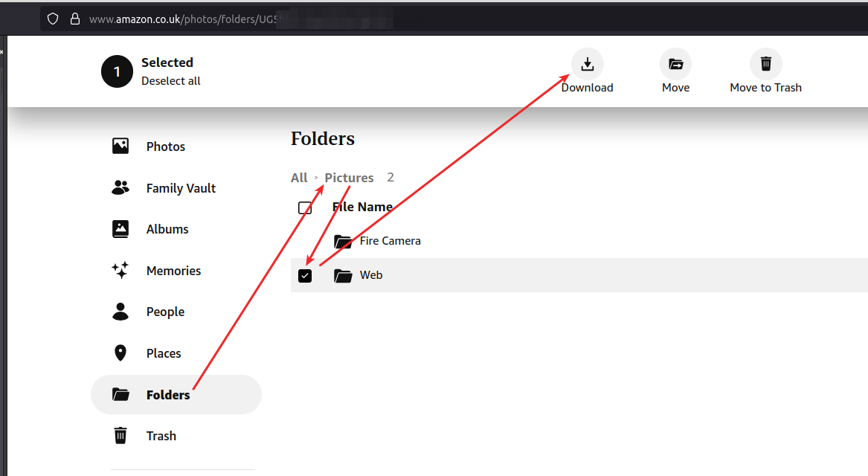Click the Selected heading text
Image resolution: width=868 pixels, height=476 pixels.
167,62
